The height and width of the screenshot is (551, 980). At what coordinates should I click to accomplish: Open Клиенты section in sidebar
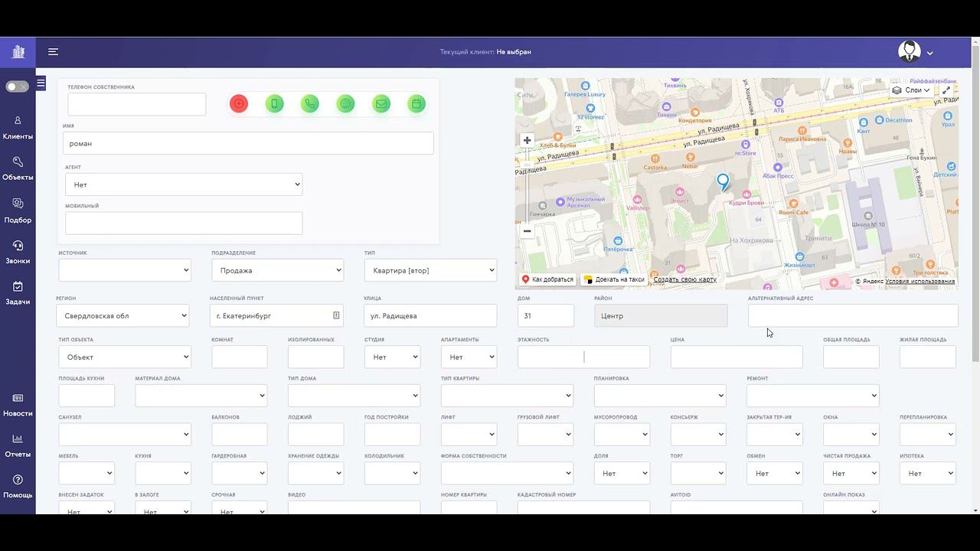click(x=18, y=128)
